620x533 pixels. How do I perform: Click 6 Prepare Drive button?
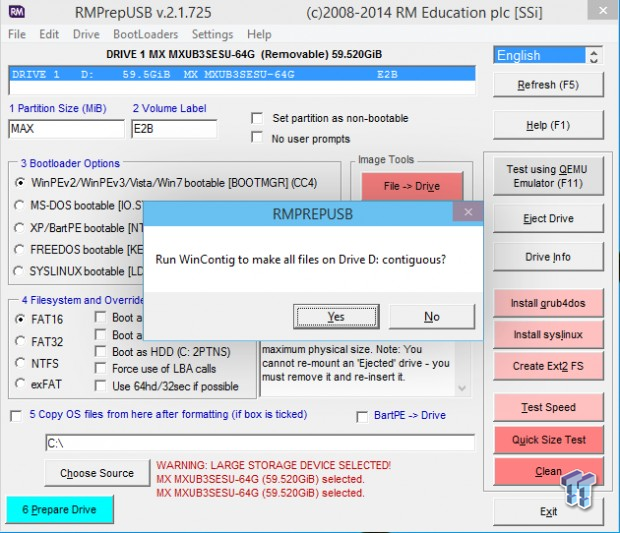60,509
